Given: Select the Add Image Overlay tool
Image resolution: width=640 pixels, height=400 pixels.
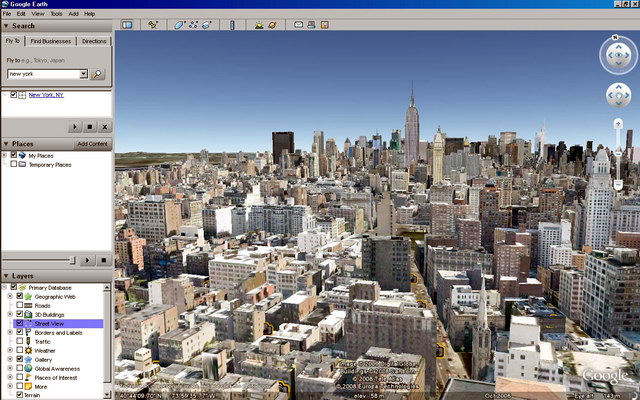Looking at the screenshot, I should [x=207, y=25].
